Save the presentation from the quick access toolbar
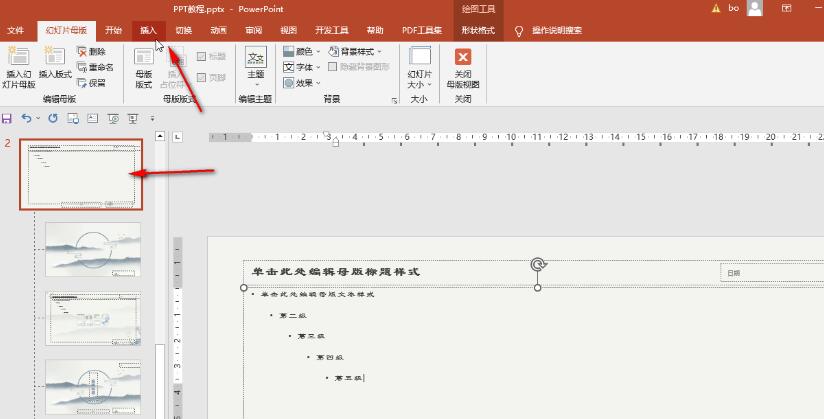Screen dimensions: 824x419 tap(7, 118)
